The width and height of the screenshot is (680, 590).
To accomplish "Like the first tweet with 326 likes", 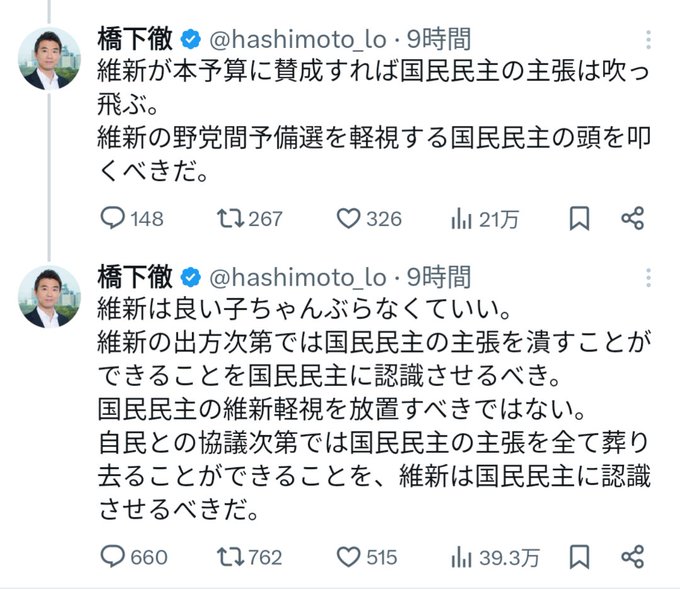I will tap(369, 218).
